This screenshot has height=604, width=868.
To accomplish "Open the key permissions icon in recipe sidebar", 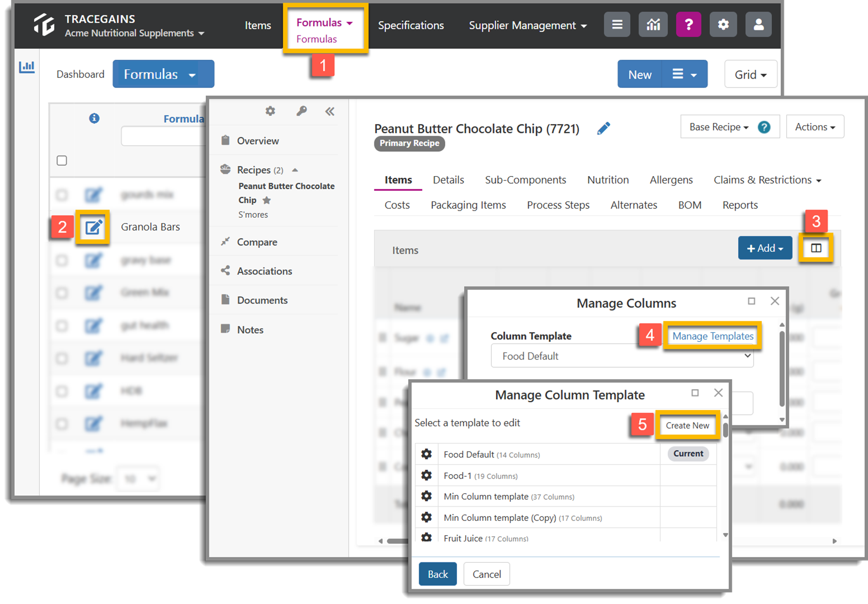I will click(x=302, y=111).
